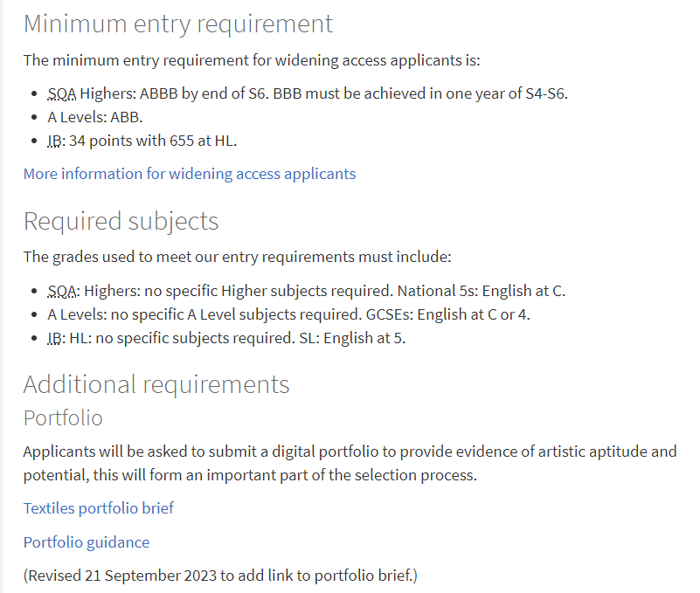700x593 pixels.
Task: Click the Revised 21 September 2023 note
Action: pos(220,576)
